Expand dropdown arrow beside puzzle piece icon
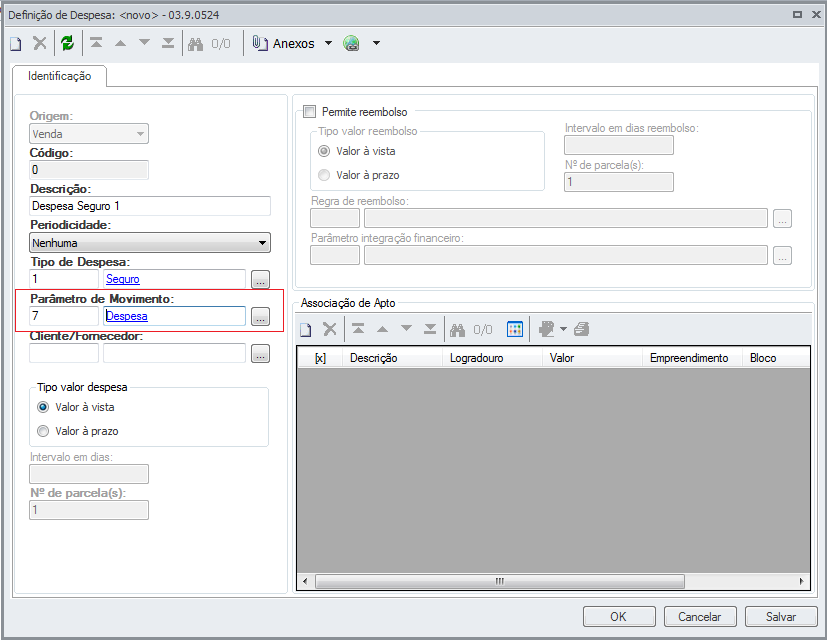This screenshot has width=827, height=641. (563, 329)
